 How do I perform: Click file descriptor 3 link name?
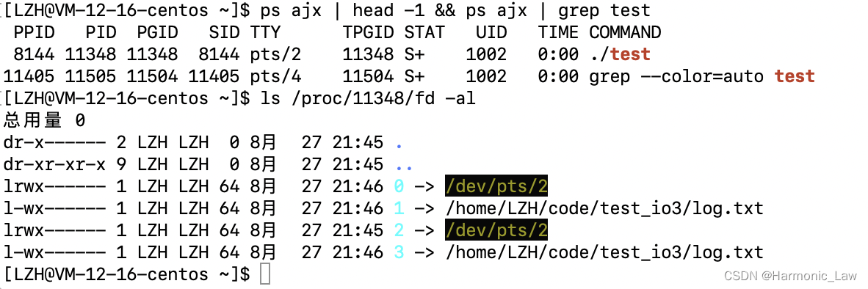pos(399,252)
